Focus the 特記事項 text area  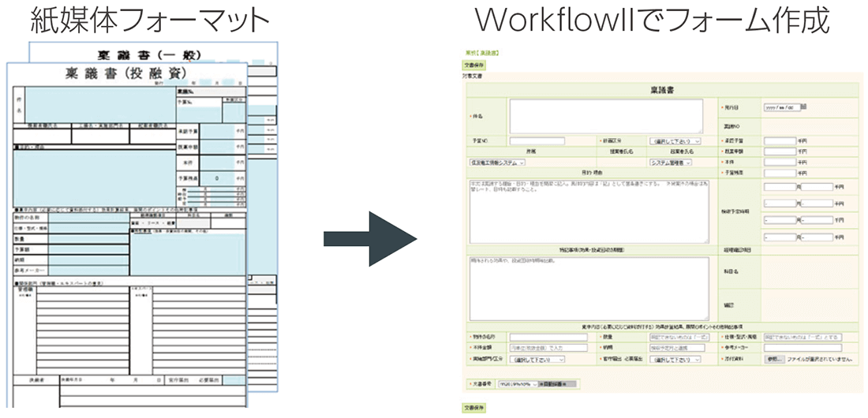coord(589,289)
